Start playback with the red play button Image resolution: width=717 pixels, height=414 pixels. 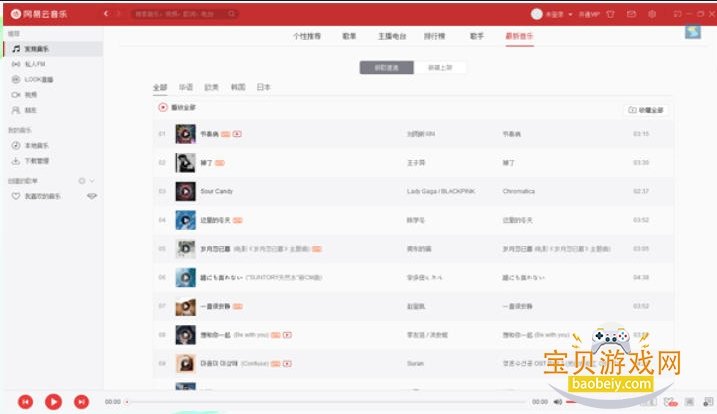(x=53, y=402)
